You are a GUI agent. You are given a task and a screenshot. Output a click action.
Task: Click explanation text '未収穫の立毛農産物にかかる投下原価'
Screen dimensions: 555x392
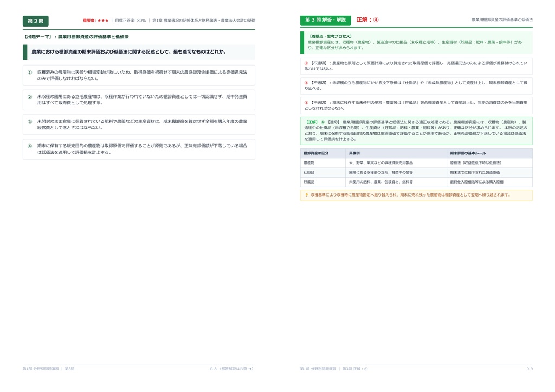click(416, 86)
